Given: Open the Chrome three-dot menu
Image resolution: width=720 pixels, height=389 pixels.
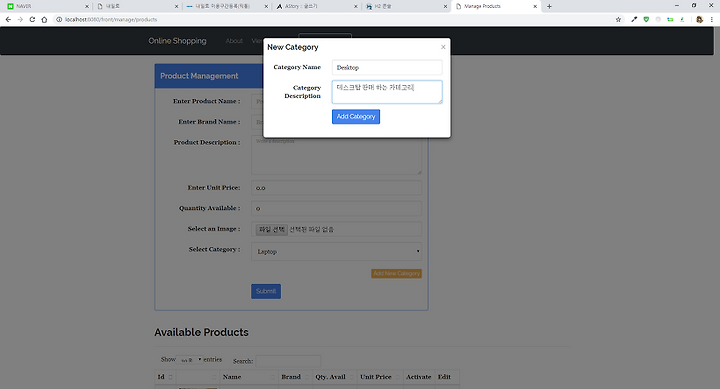Looking at the screenshot, I should click(711, 19).
